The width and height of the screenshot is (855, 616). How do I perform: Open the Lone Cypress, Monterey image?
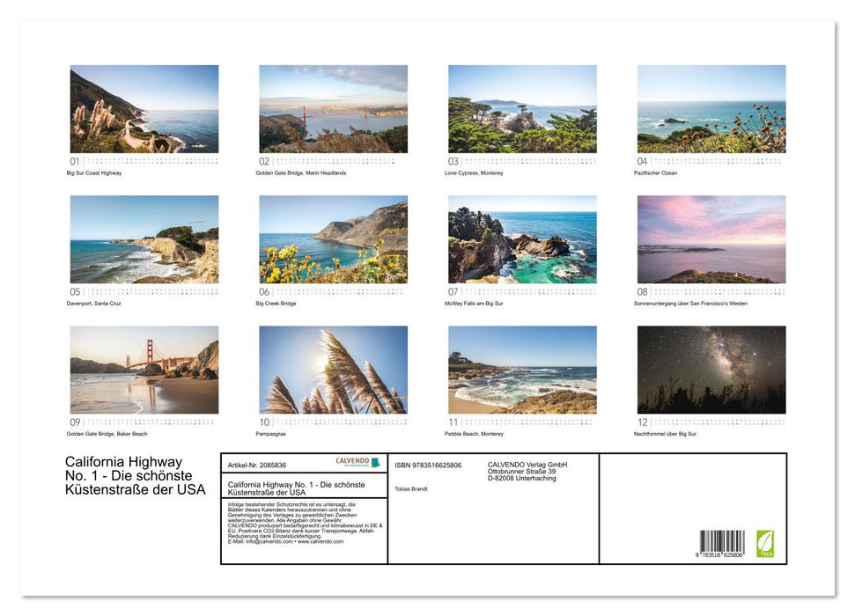coord(522,109)
